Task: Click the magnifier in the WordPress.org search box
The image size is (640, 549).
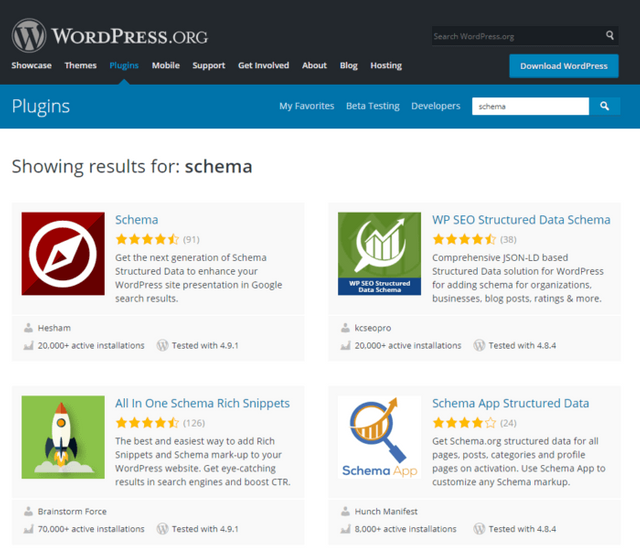Action: 610,36
